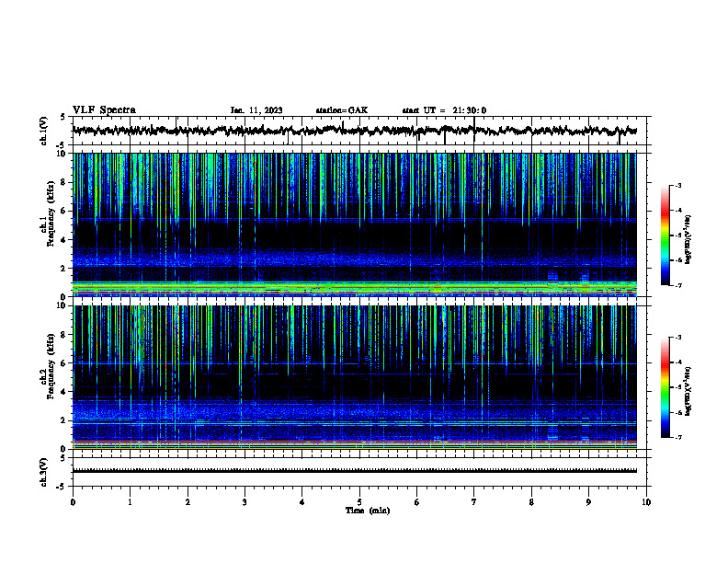Click the ch.2 spectrogram color scale bar
This screenshot has height=563, width=728.
click(665, 387)
